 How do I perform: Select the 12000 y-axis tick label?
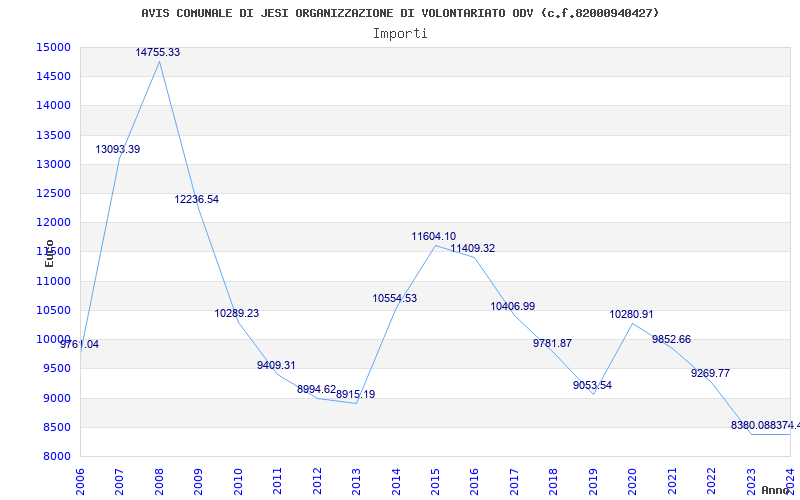coord(54,222)
